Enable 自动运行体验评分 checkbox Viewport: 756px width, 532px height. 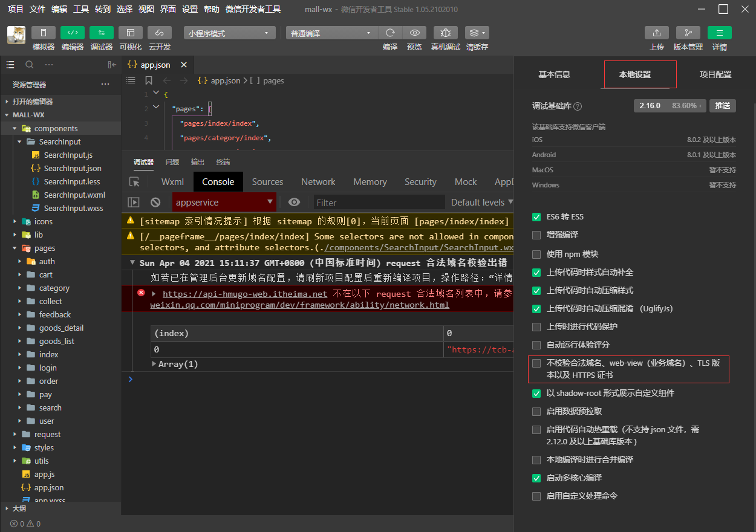point(536,345)
